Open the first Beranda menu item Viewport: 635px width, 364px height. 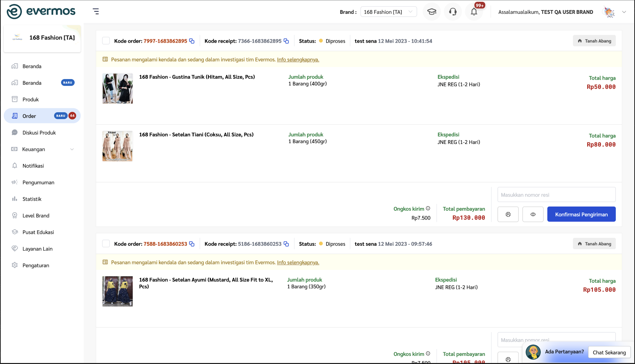coord(42,66)
